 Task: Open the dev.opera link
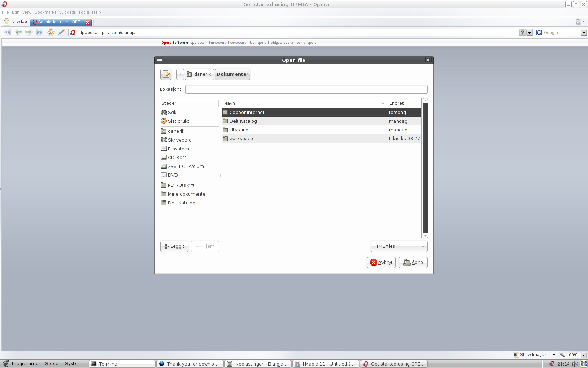point(238,43)
